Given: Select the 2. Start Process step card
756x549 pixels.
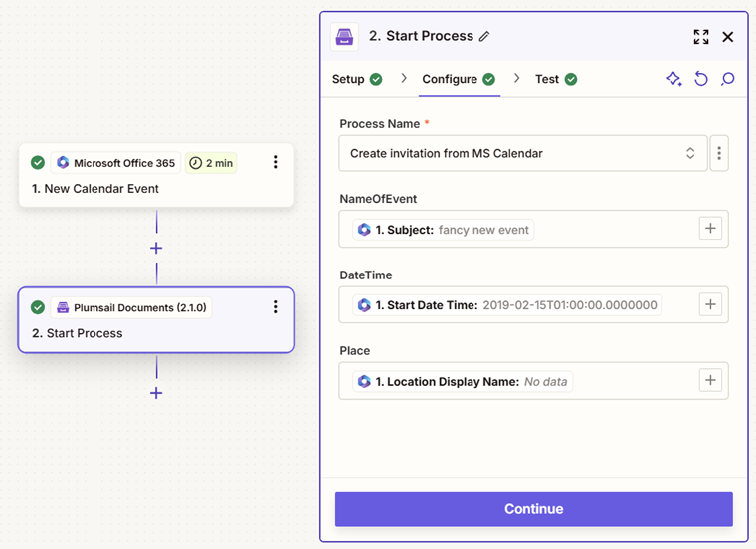Looking at the screenshot, I should tap(156, 320).
